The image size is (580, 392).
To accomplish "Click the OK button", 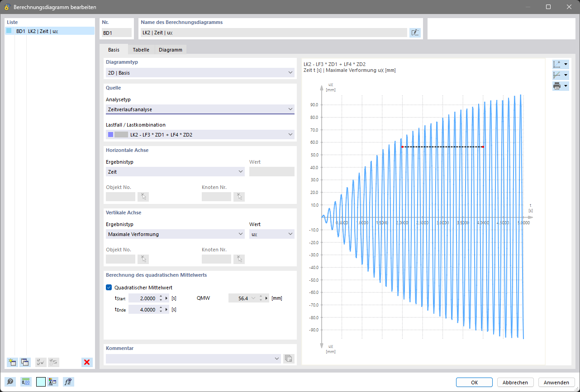I will 474,382.
